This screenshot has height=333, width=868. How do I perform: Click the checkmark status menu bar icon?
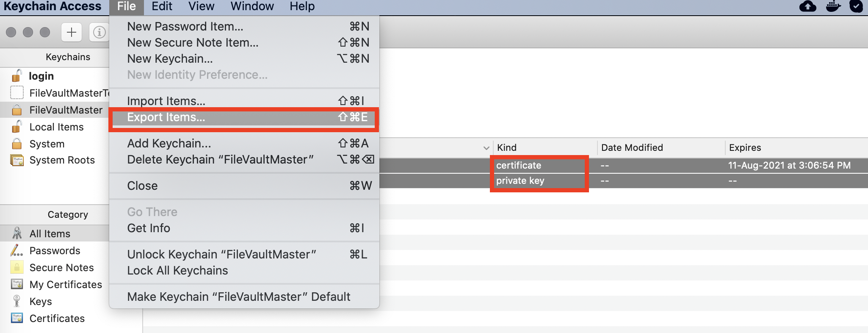coord(856,6)
